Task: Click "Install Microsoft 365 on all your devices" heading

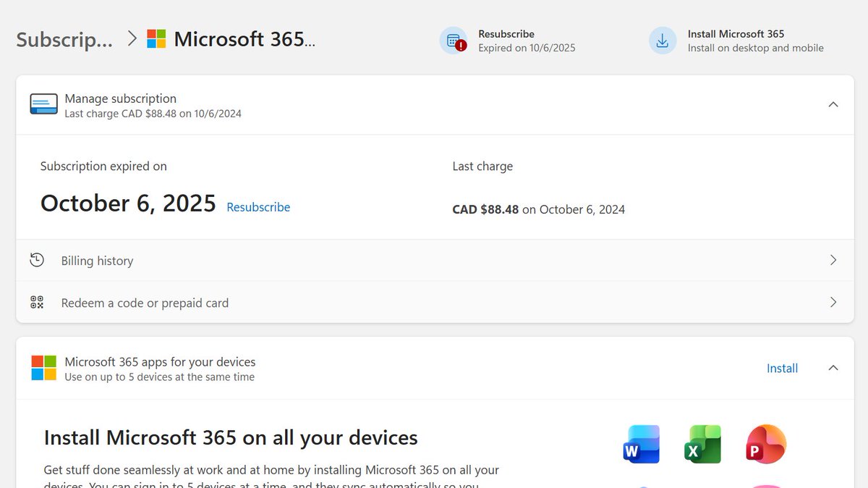Action: (x=231, y=437)
